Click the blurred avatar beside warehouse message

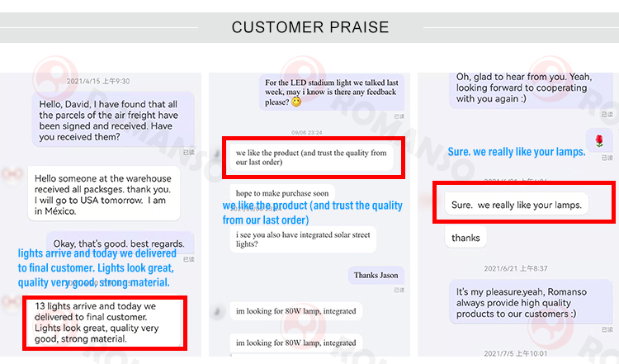(x=11, y=173)
